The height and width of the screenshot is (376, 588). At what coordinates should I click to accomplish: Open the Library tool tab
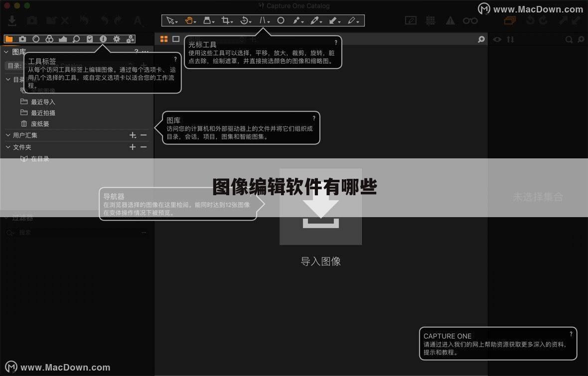(x=9, y=39)
